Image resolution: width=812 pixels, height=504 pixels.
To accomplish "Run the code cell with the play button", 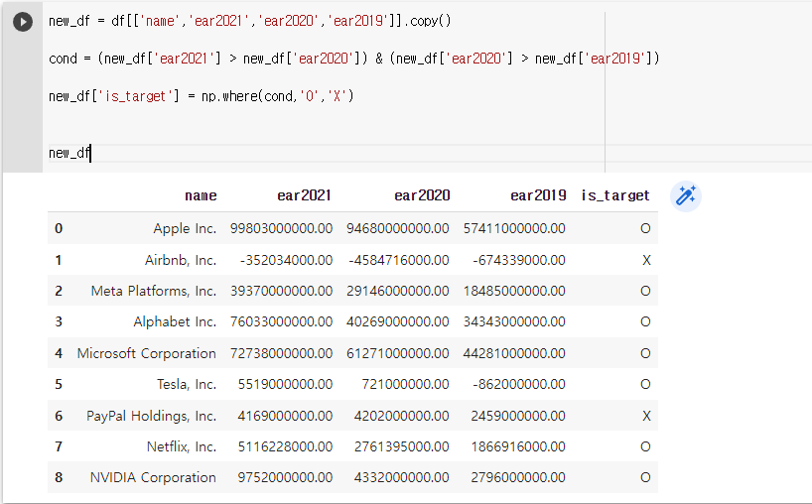I will point(23,22).
